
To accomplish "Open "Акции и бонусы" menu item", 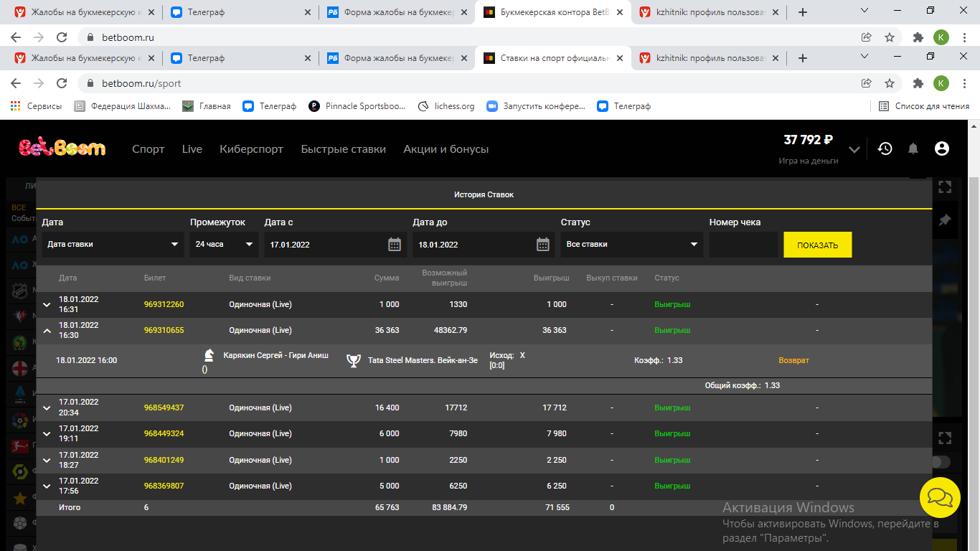I will [x=446, y=149].
